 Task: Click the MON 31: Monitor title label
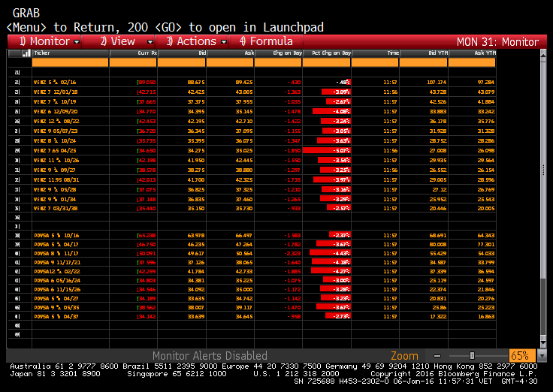pyautogui.click(x=497, y=42)
